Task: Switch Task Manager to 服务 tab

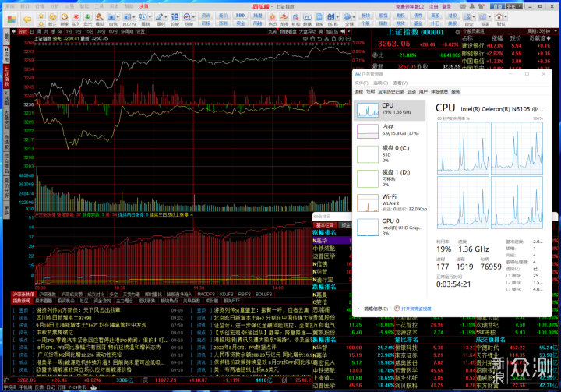Action: tap(456, 92)
